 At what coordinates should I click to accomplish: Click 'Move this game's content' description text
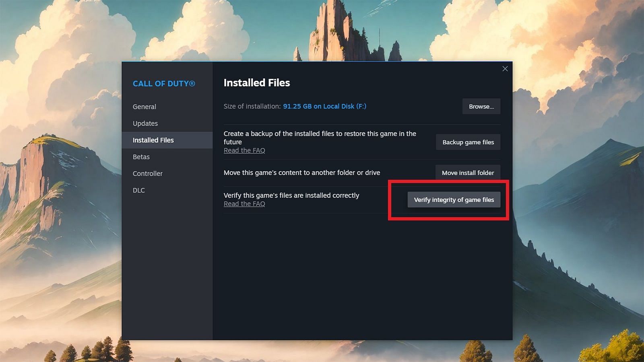tap(302, 173)
